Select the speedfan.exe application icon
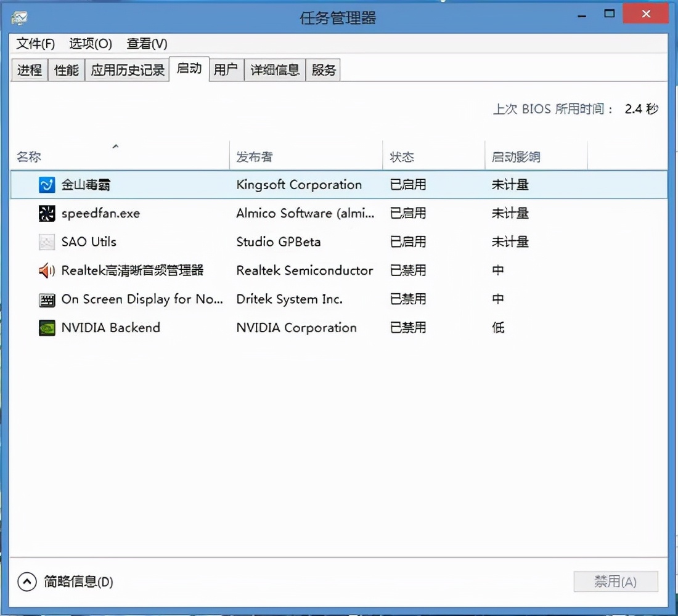This screenshot has height=616, width=678. tap(46, 213)
